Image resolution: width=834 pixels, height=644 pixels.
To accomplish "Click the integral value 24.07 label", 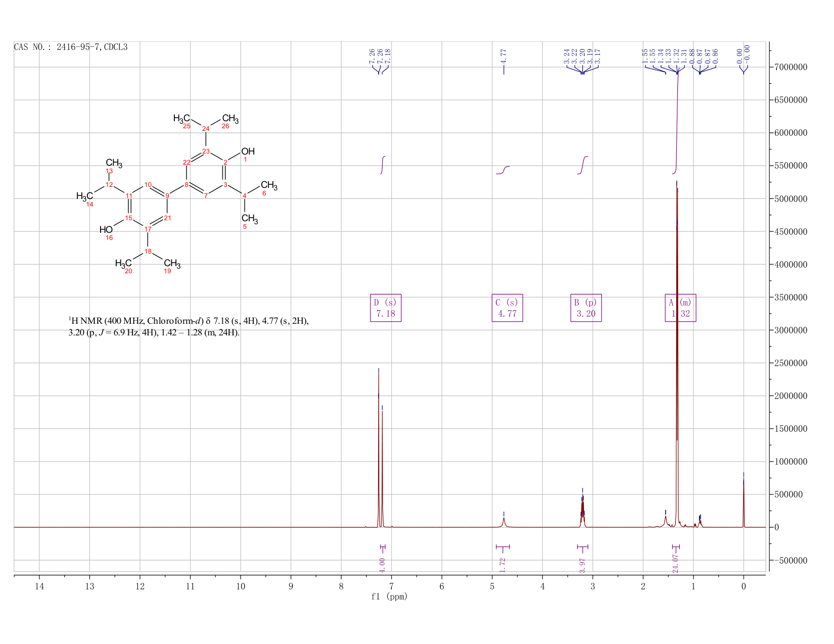I will click(675, 563).
